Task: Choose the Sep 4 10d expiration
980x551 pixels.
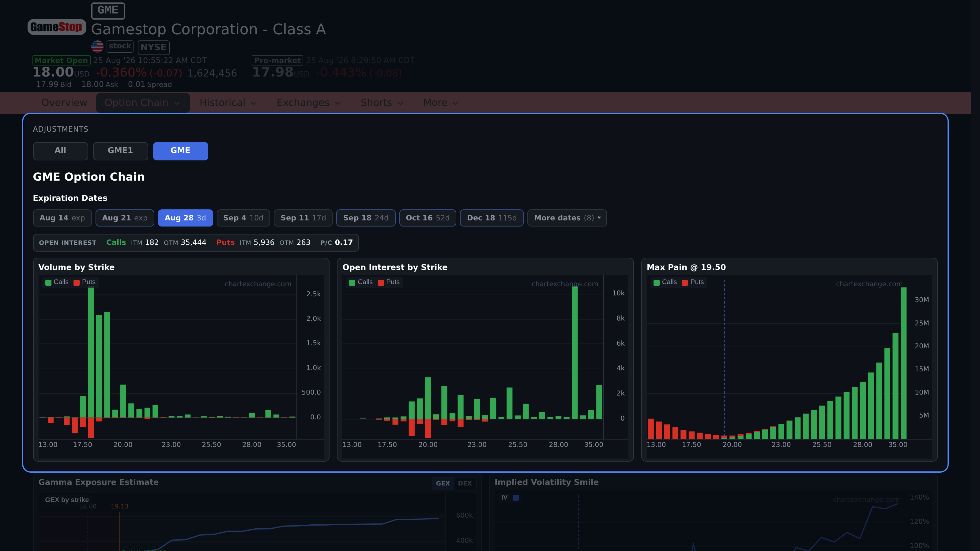Action: [243, 218]
